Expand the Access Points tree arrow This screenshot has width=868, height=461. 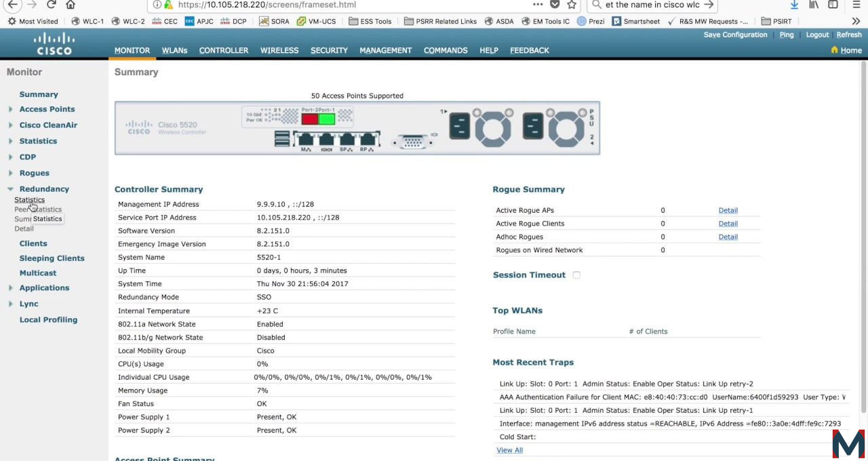10,109
